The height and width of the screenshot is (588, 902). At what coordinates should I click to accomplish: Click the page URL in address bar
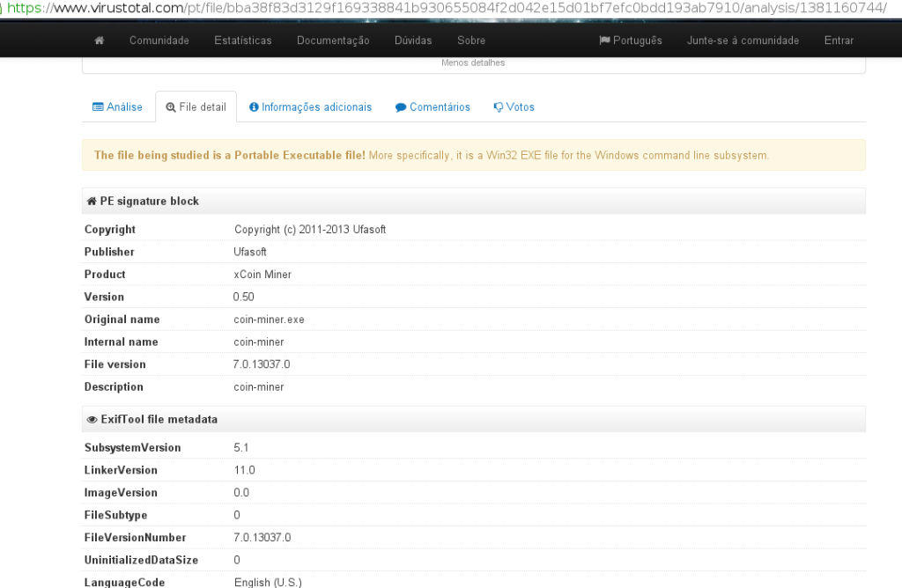pos(447,7)
